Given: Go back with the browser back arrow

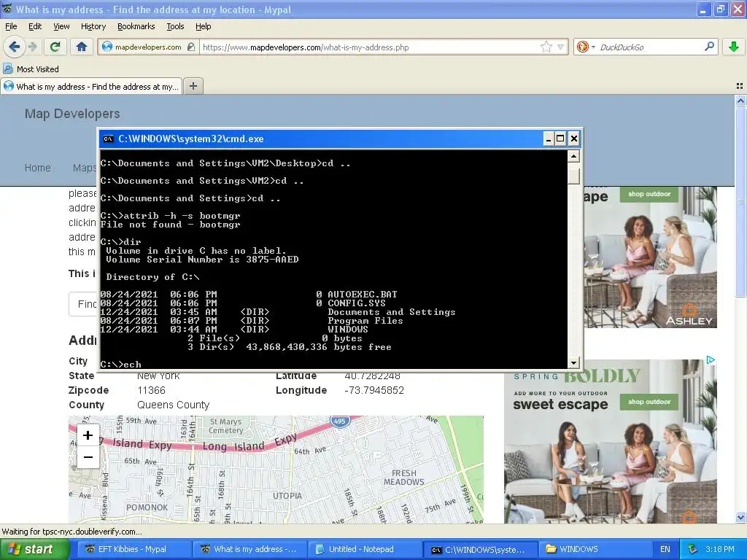Looking at the screenshot, I should tap(14, 47).
